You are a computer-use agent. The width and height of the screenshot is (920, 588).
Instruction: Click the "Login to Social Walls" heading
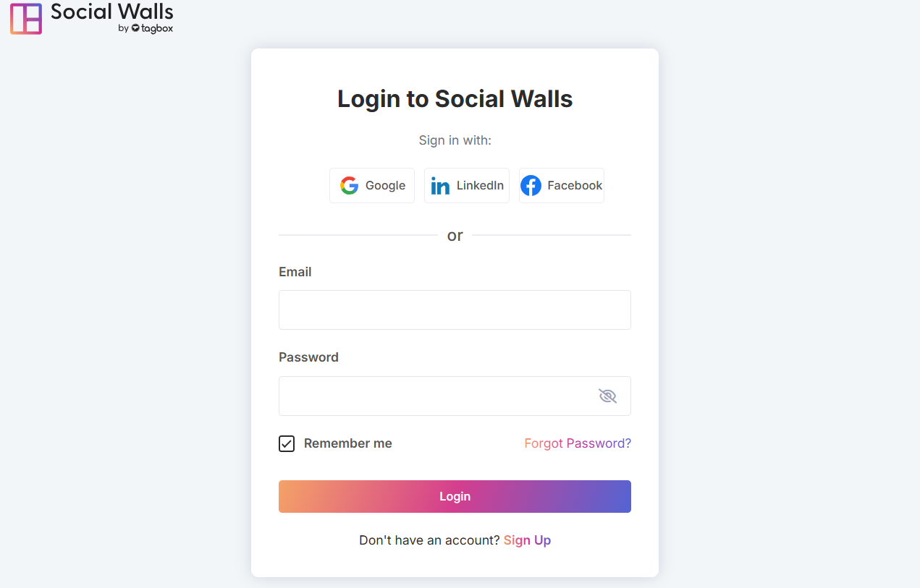click(455, 99)
